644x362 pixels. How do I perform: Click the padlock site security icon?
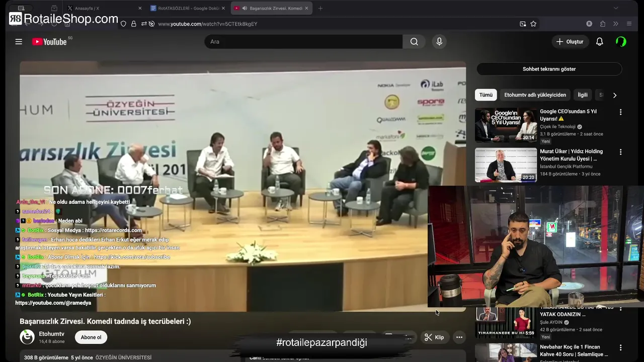[133, 24]
